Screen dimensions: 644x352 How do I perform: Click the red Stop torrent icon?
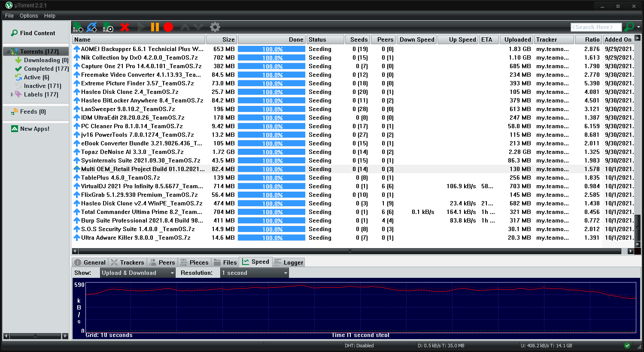pyautogui.click(x=168, y=27)
